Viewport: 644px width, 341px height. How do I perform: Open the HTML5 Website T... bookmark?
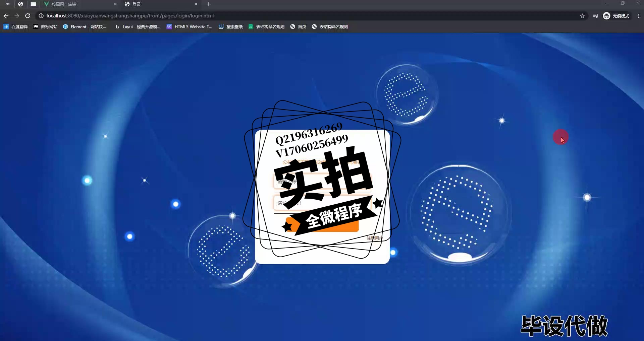(x=190, y=26)
